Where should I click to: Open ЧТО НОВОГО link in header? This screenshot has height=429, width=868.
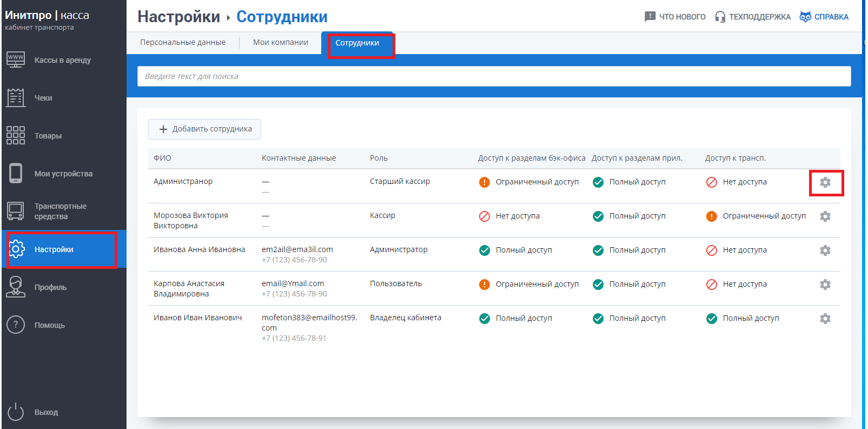coord(675,17)
